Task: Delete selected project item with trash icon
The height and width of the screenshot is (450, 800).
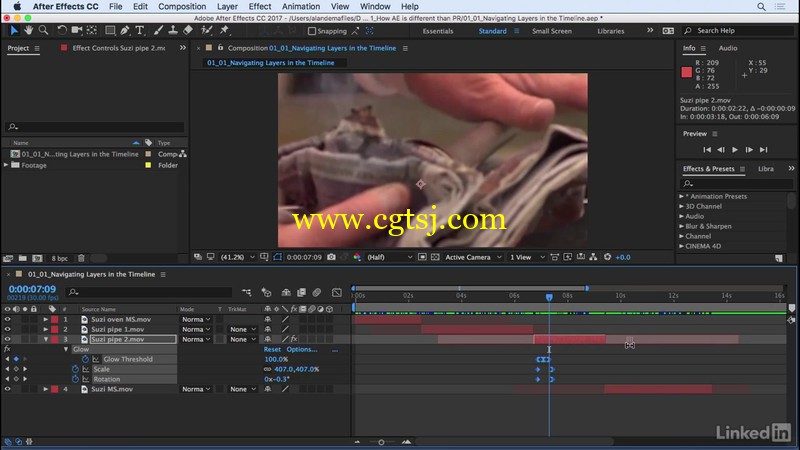Action: coord(81,258)
